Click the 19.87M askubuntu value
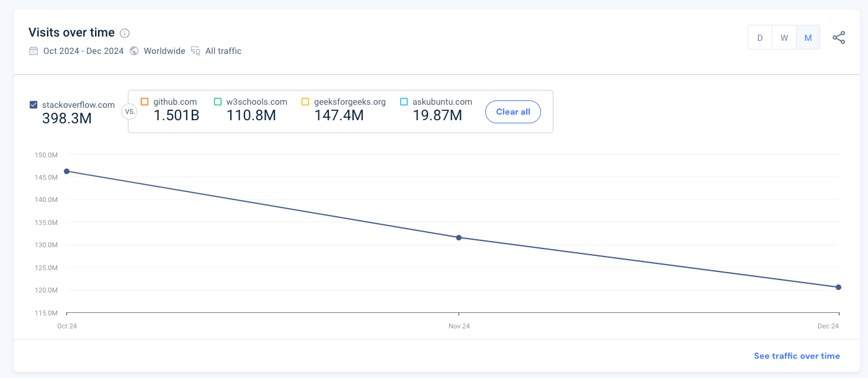 pyautogui.click(x=437, y=115)
